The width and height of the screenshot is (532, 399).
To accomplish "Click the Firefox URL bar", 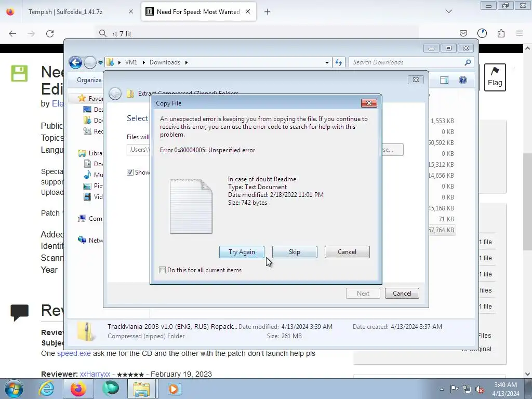I will (x=257, y=34).
